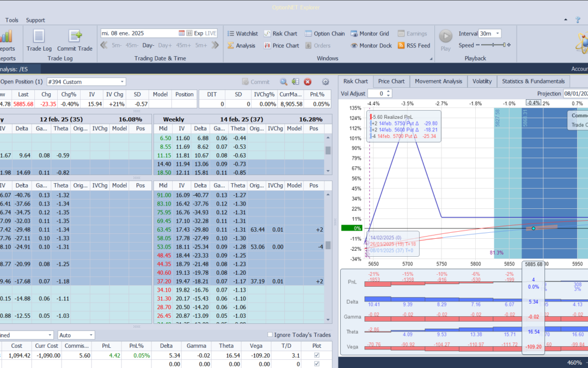Open the Option Chain window
The width and height of the screenshot is (588, 368).
324,33
